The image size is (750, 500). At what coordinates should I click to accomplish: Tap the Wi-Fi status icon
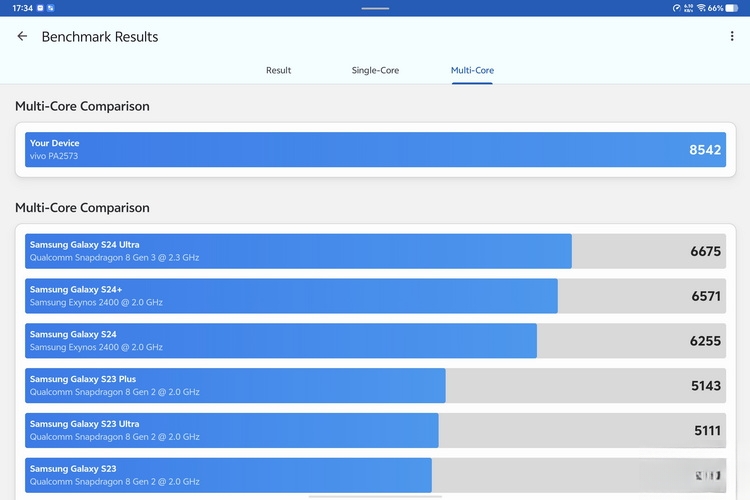point(701,8)
